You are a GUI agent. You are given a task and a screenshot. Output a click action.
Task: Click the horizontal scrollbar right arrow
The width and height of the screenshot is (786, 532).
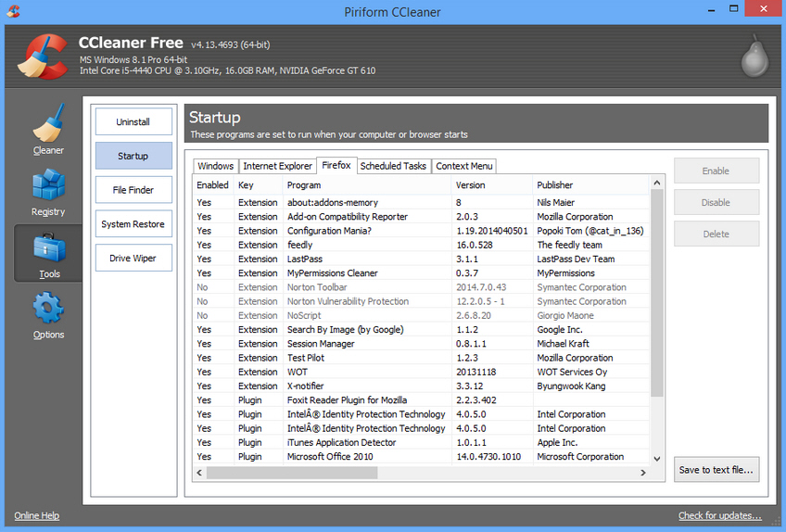pos(643,473)
